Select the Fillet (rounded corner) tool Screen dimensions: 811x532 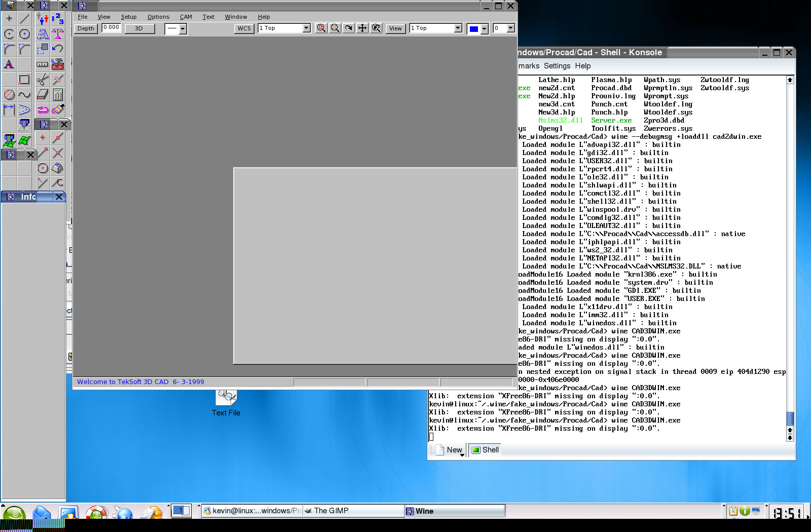[9, 49]
